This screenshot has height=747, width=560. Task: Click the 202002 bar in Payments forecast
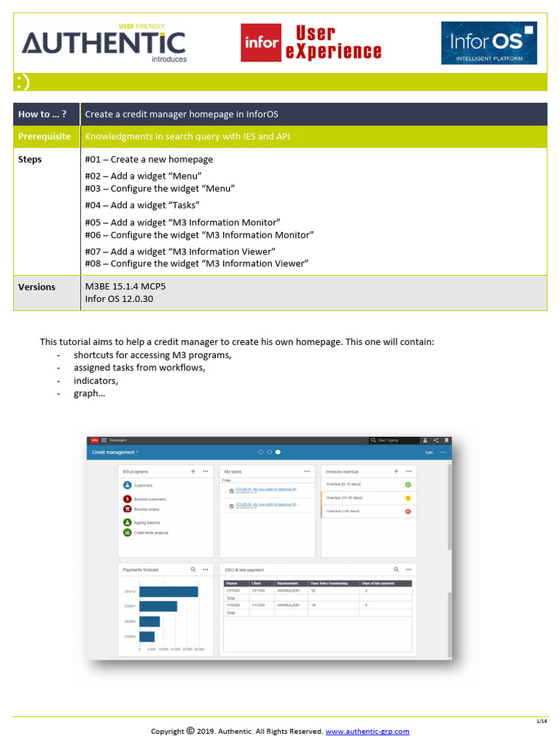point(149,622)
